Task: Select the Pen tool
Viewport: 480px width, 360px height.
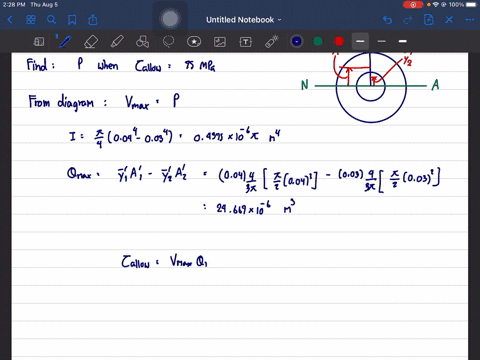Action: 64,42
